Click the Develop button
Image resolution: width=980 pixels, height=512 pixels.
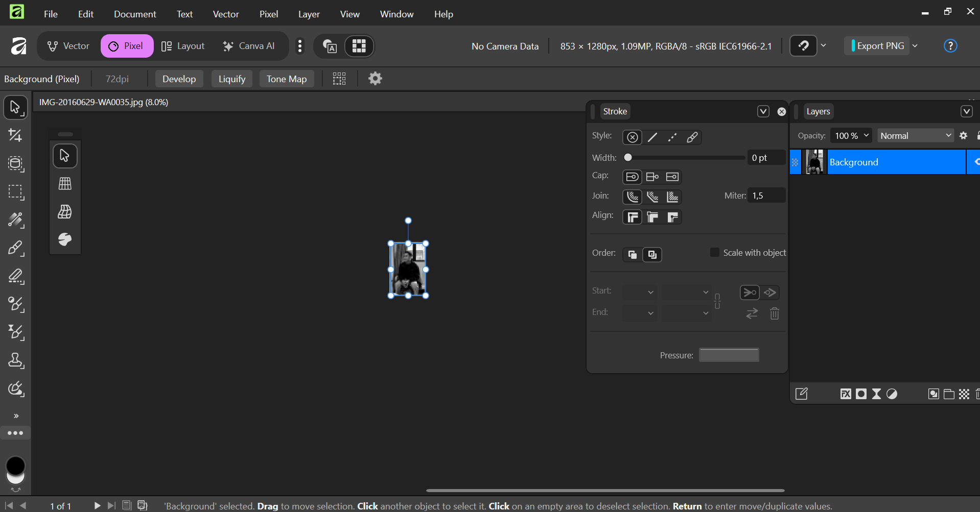(x=179, y=79)
